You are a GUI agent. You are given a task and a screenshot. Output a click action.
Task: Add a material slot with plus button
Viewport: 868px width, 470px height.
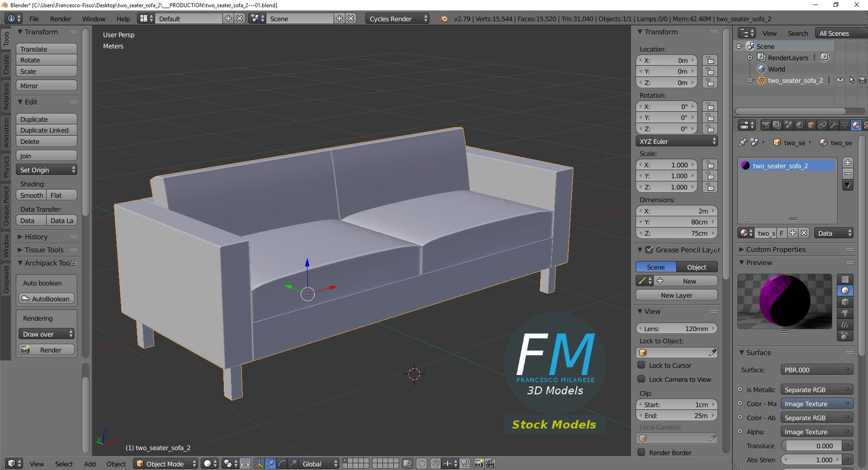pos(848,163)
